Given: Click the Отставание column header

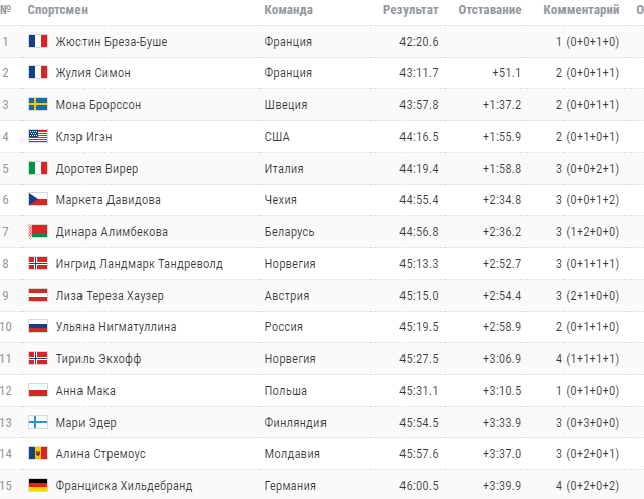Looking at the screenshot, I should pyautogui.click(x=490, y=10).
